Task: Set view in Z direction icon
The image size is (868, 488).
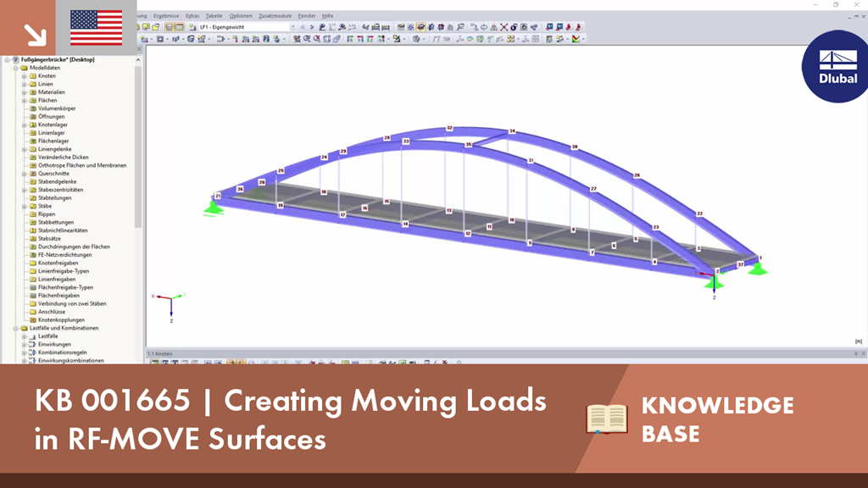Action: [x=370, y=39]
